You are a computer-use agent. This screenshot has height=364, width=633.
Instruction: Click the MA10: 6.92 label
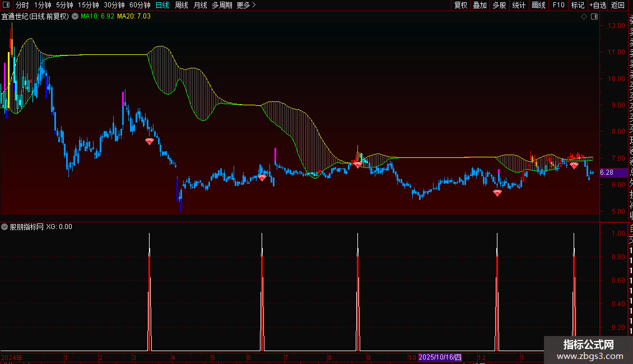point(97,16)
